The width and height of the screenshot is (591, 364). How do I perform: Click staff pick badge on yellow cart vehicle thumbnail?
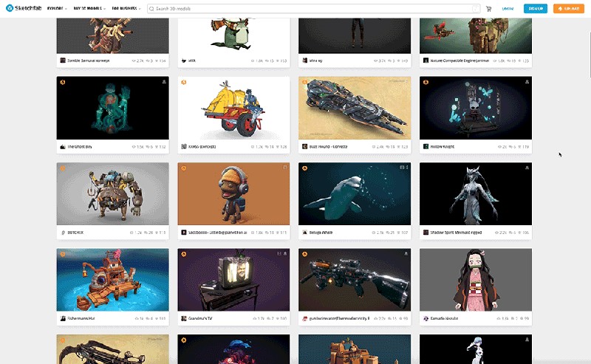click(x=183, y=82)
